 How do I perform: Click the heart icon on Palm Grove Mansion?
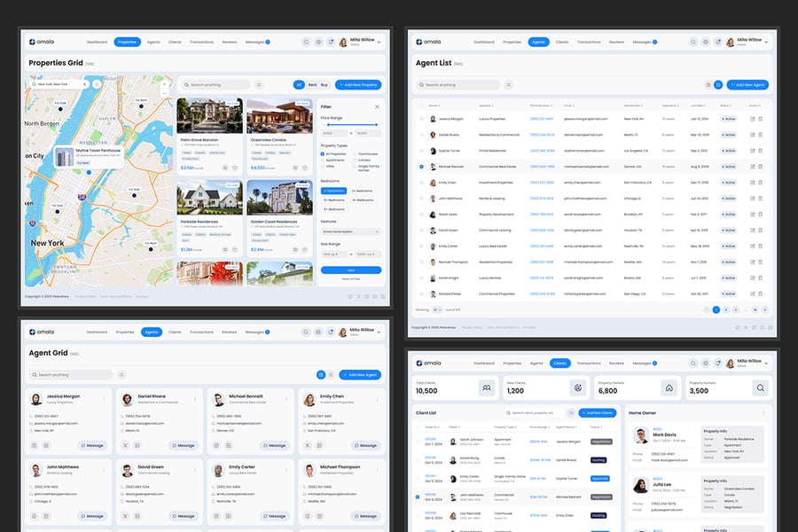click(x=236, y=167)
